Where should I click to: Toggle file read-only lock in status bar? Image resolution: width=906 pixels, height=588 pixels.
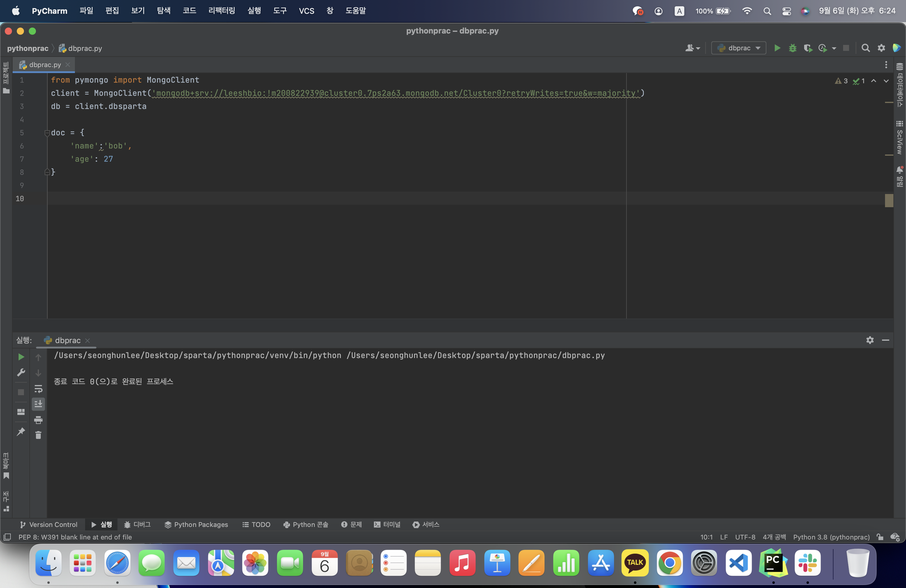pyautogui.click(x=880, y=537)
